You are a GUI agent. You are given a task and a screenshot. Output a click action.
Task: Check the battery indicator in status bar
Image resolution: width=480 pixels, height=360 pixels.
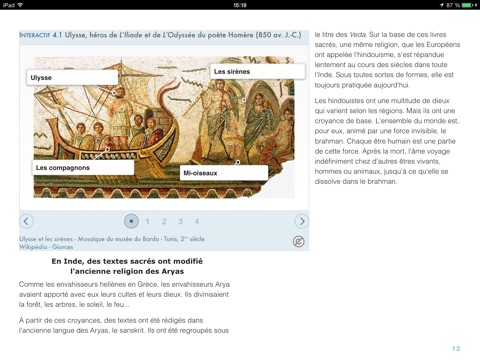(x=469, y=5)
